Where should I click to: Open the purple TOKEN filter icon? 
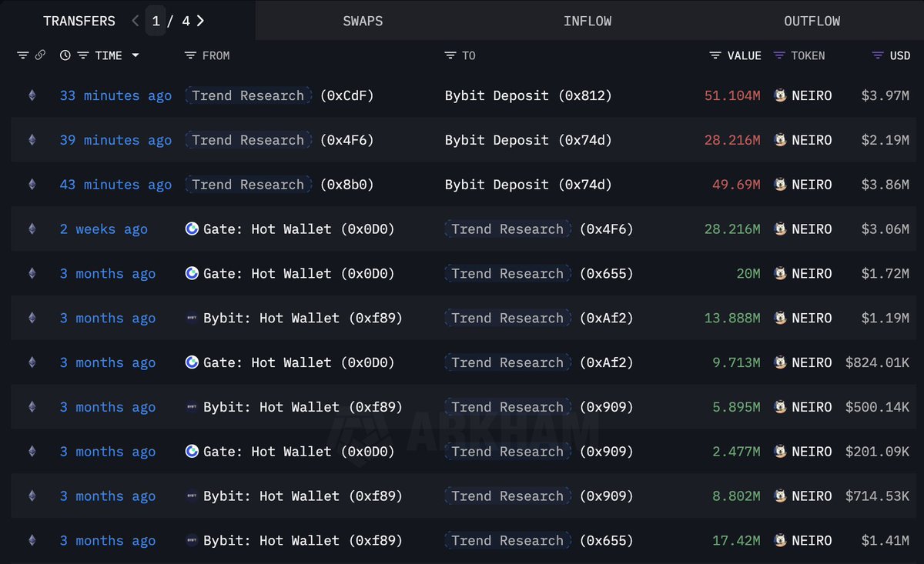coord(779,55)
